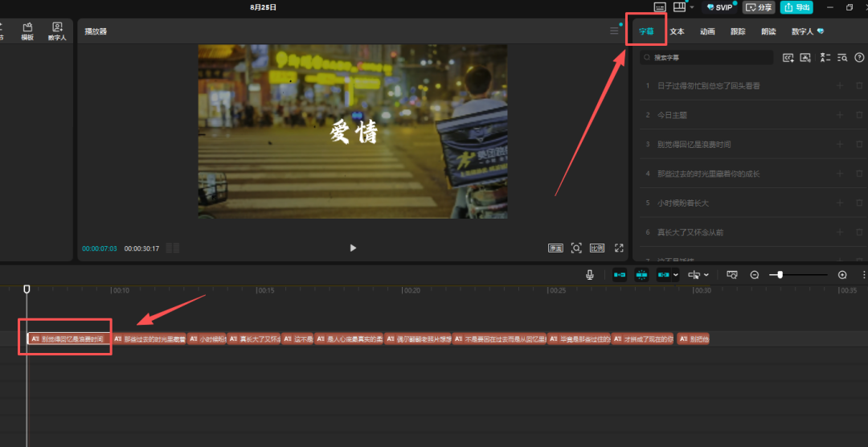This screenshot has width=868, height=447.
Task: Click the find and replace subtitles icon
Action: coord(842,58)
